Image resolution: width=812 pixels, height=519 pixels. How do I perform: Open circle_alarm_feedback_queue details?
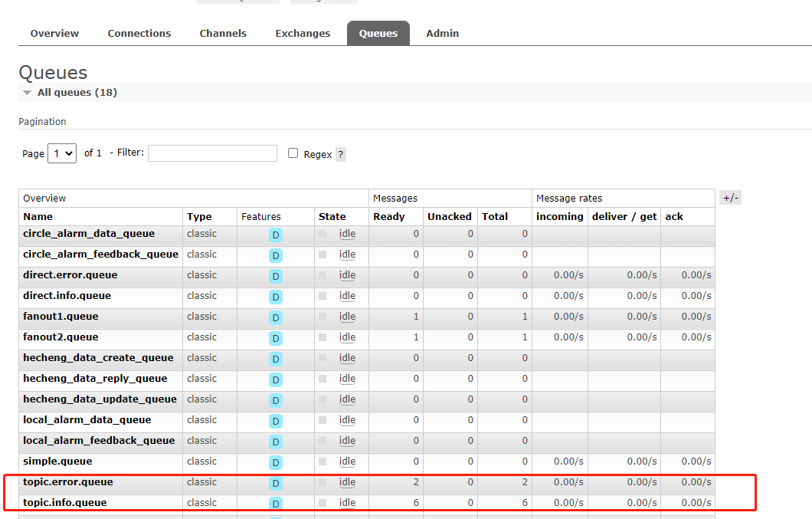pos(100,254)
